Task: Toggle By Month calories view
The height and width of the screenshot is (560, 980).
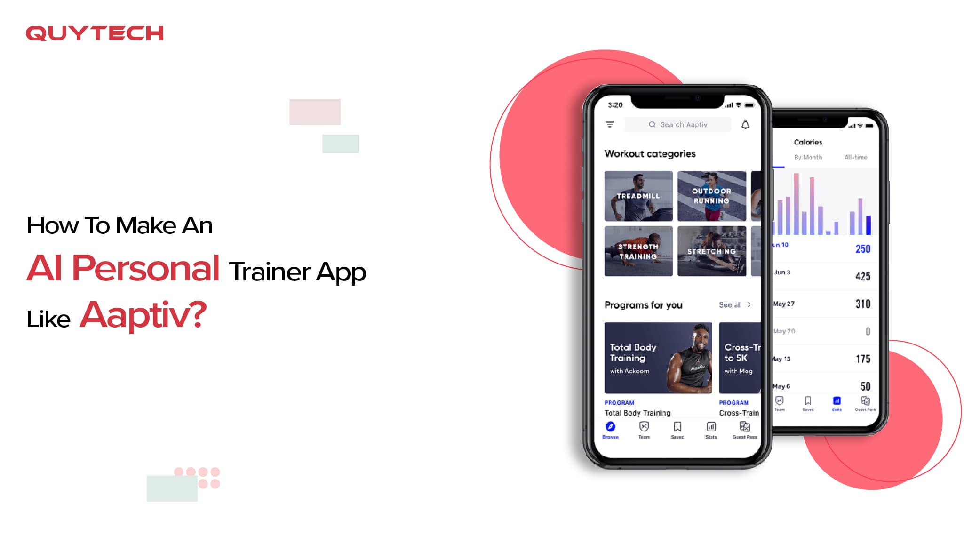Action: (805, 158)
